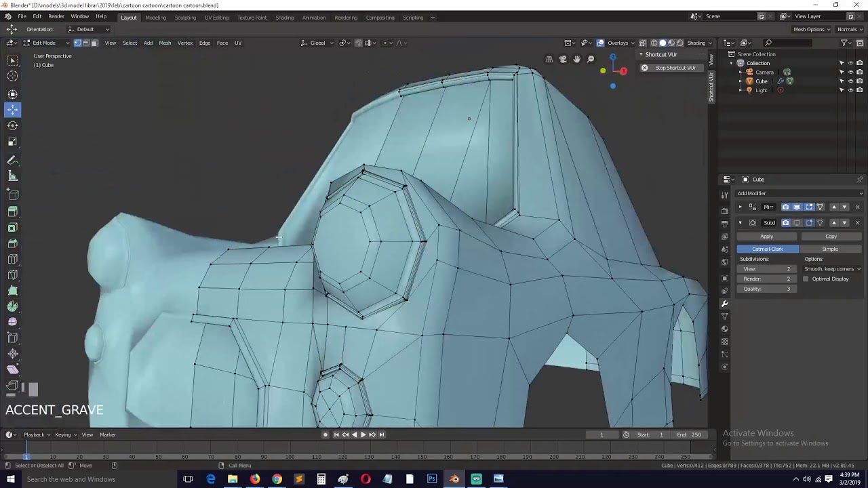868x488 pixels.
Task: Select Simple subdivision type
Action: pos(830,249)
